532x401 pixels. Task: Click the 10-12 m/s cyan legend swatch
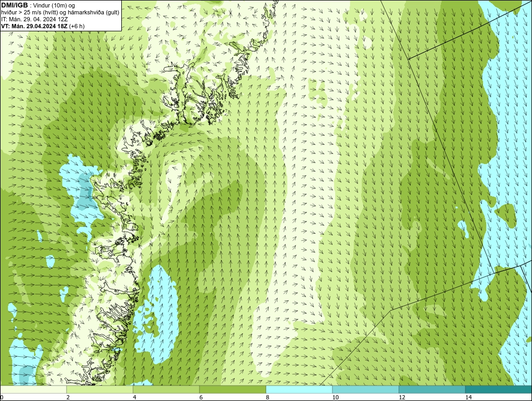(366, 389)
